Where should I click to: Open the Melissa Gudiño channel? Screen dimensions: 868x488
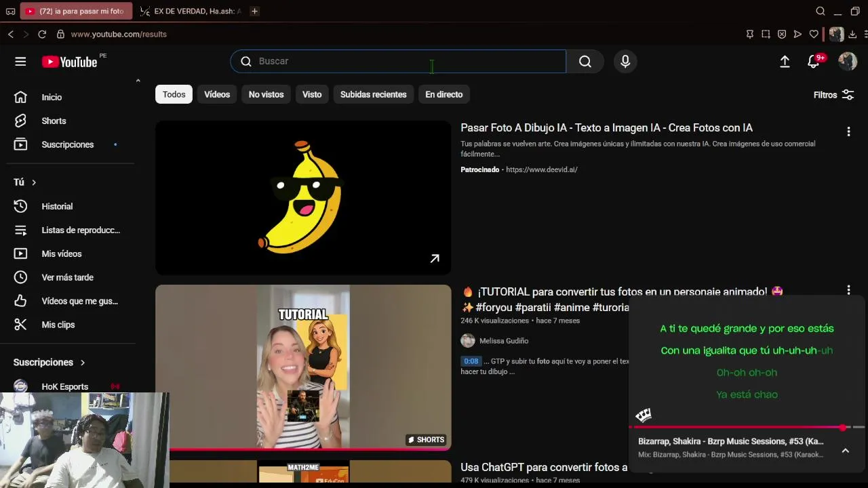[x=504, y=341]
